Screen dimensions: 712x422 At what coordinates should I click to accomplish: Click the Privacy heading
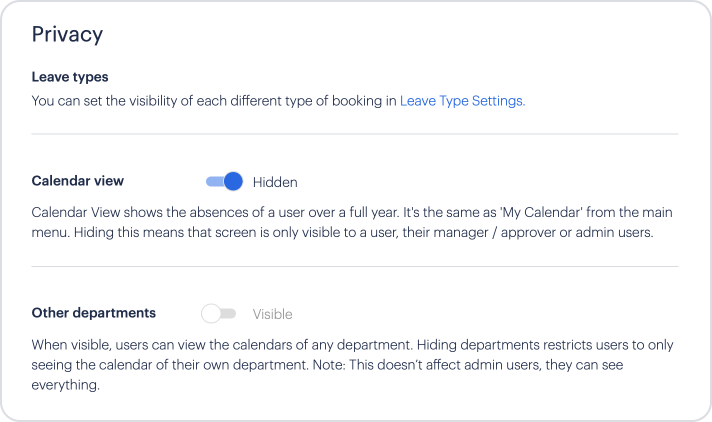click(67, 34)
